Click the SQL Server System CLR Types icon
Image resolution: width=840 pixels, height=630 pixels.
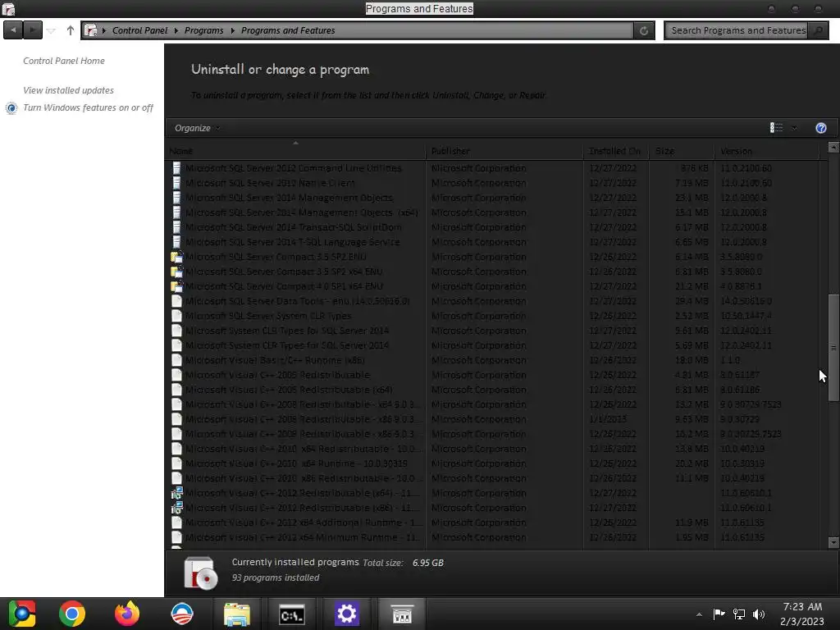176,316
